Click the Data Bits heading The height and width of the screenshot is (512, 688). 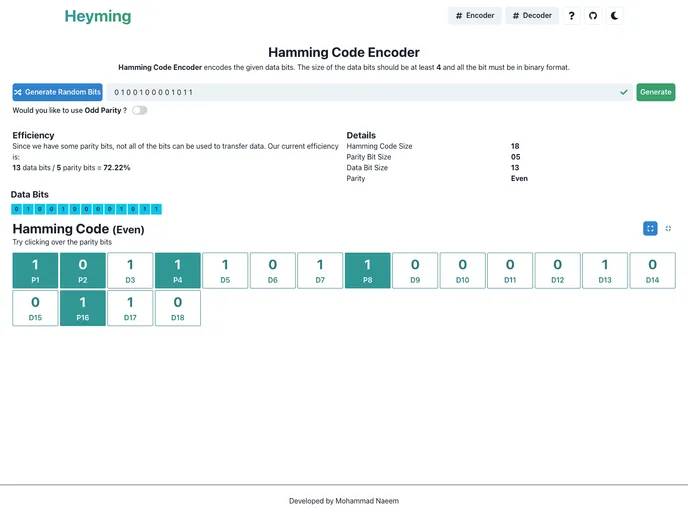point(30,194)
